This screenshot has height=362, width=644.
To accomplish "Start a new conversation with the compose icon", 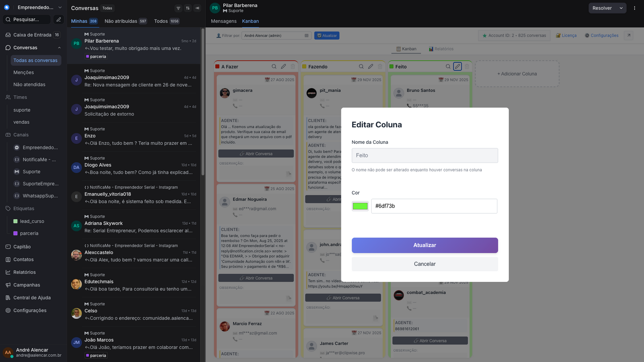I will tap(59, 19).
